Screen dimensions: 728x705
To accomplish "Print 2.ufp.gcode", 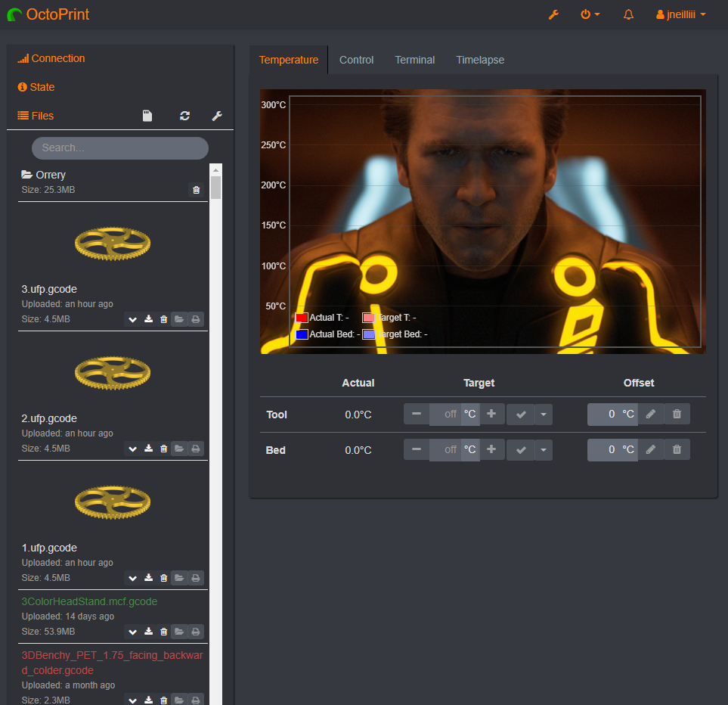I will 196,449.
